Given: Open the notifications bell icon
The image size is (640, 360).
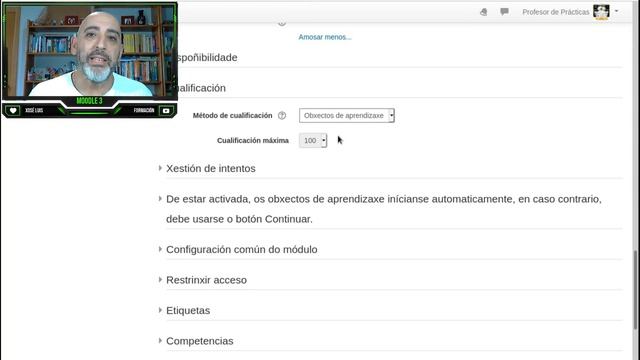Looking at the screenshot, I should point(484,12).
